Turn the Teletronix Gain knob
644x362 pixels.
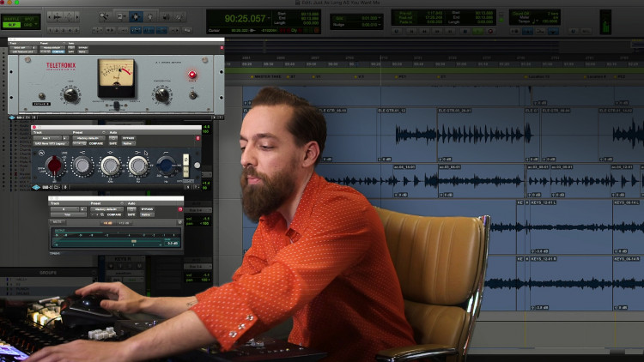70,95
